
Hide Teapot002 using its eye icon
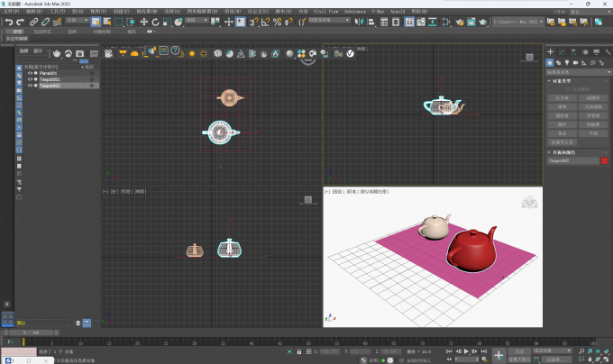coord(29,86)
